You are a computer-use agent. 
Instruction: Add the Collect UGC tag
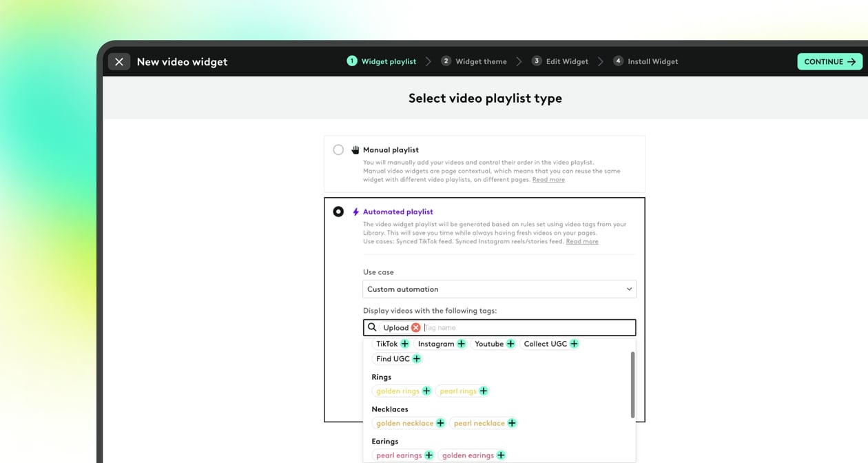(x=574, y=343)
